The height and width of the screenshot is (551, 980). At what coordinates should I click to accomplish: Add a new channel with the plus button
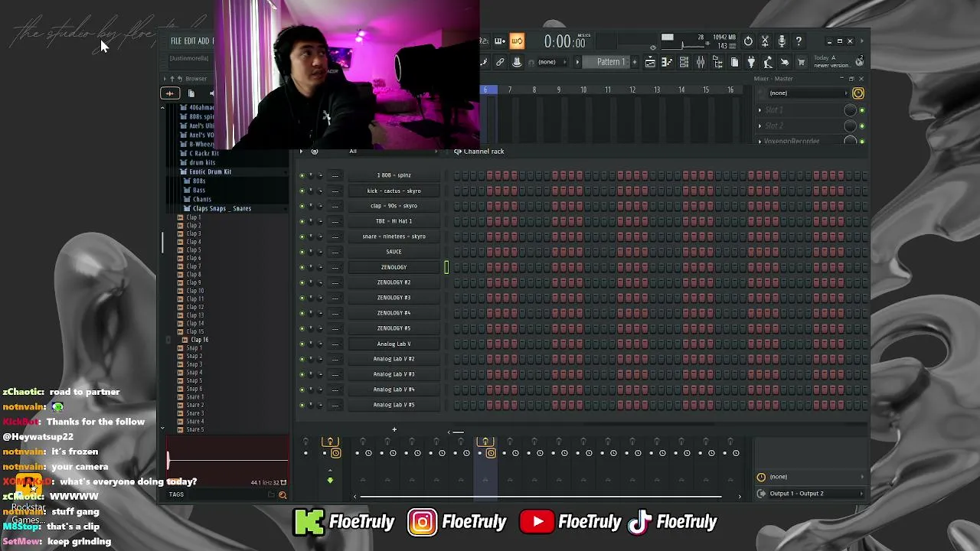click(x=394, y=430)
